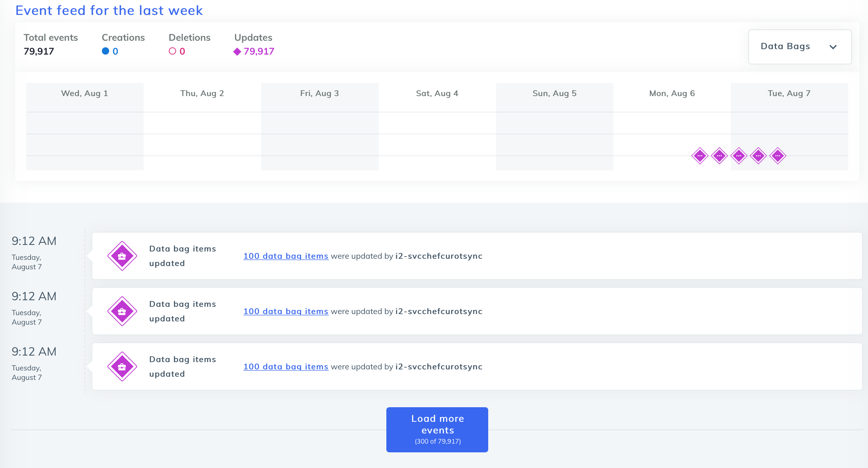The width and height of the screenshot is (868, 468).
Task: Click the second diamond event marker under Mon, Aug 6
Action: click(x=719, y=155)
